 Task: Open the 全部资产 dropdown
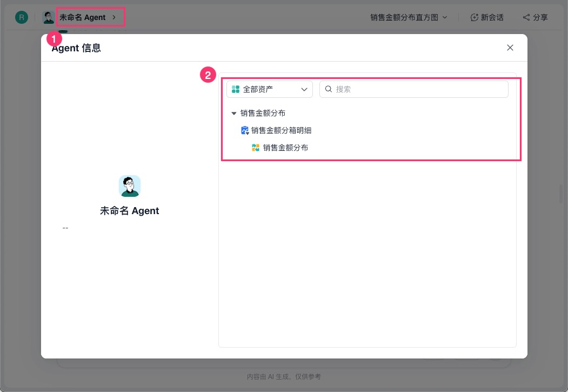pos(270,89)
